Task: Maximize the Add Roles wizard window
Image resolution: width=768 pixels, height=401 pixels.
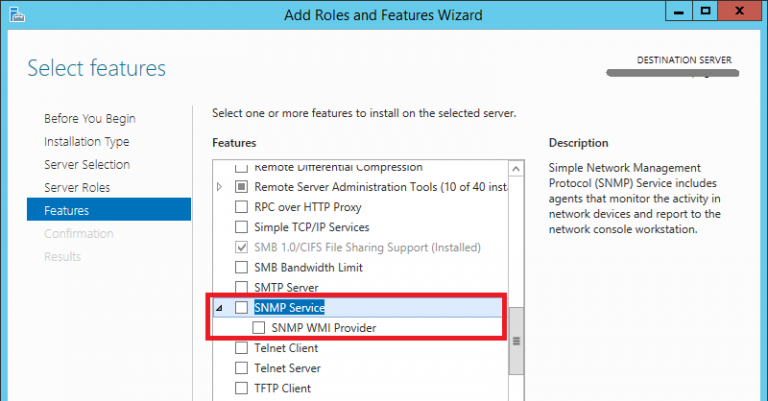Action: tap(705, 12)
